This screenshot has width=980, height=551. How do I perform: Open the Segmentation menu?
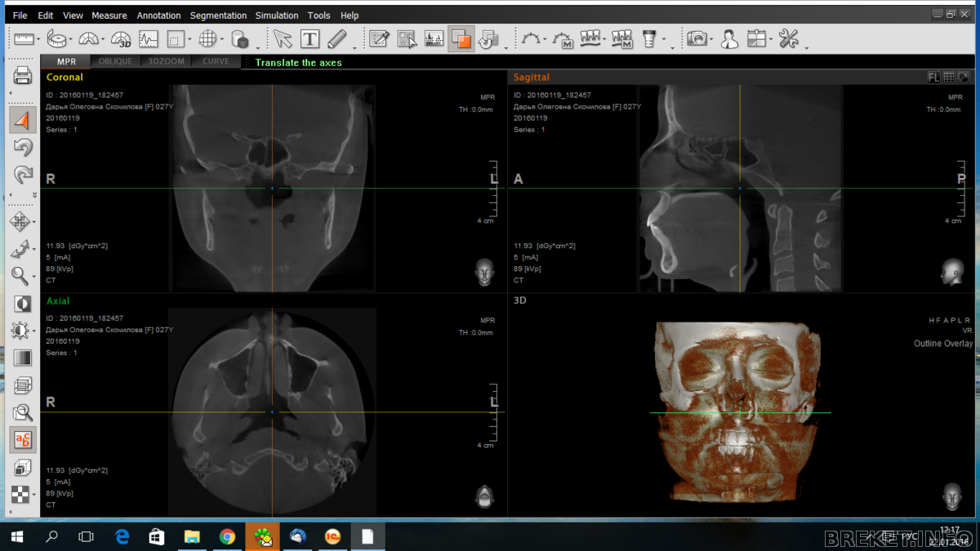pyautogui.click(x=218, y=16)
